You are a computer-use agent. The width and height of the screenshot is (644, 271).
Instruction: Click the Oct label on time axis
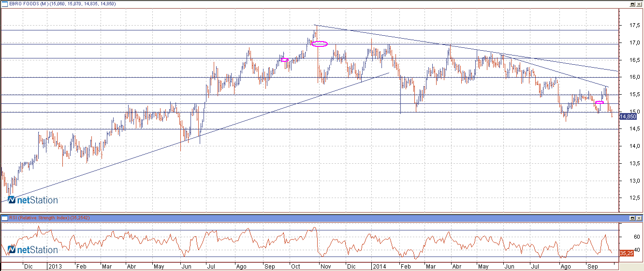tap(296, 266)
